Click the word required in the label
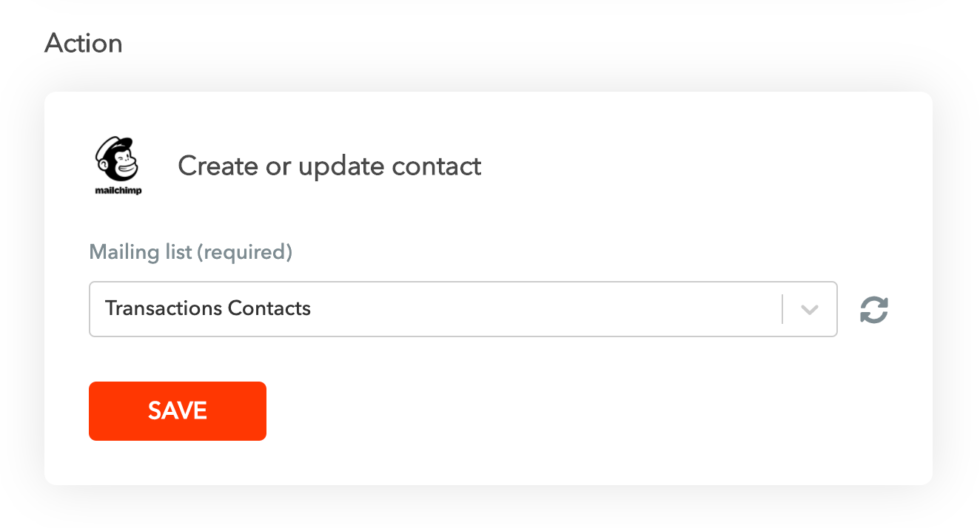 coord(244,252)
